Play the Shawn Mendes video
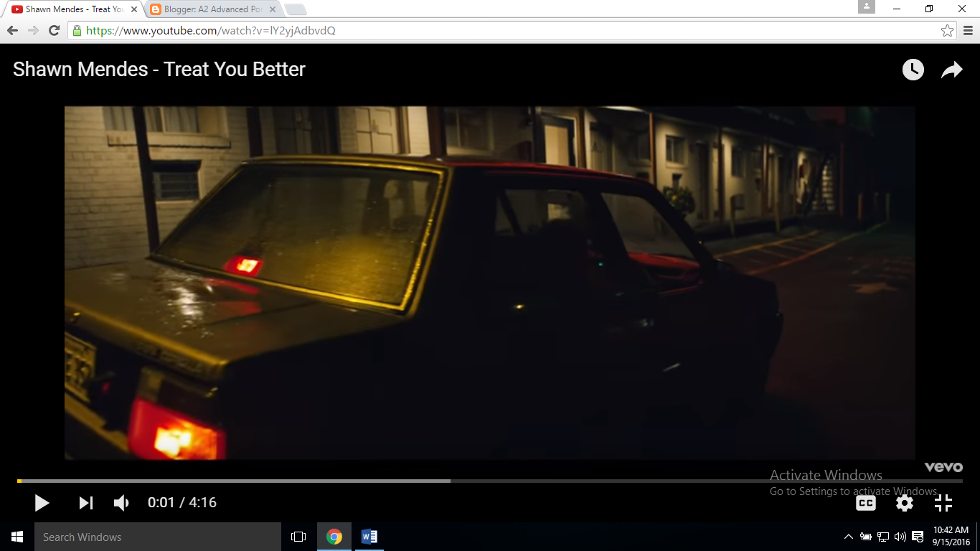This screenshot has width=980, height=551. pos(42,503)
